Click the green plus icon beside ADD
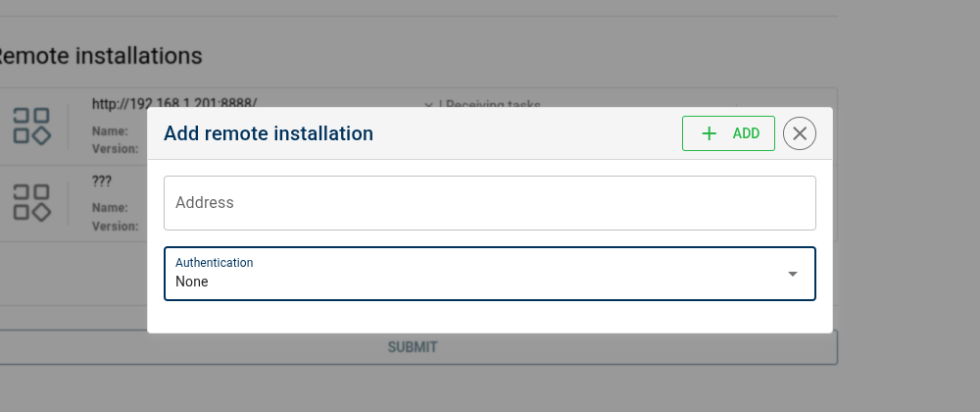Screen dimensions: 980x412 click(710, 133)
